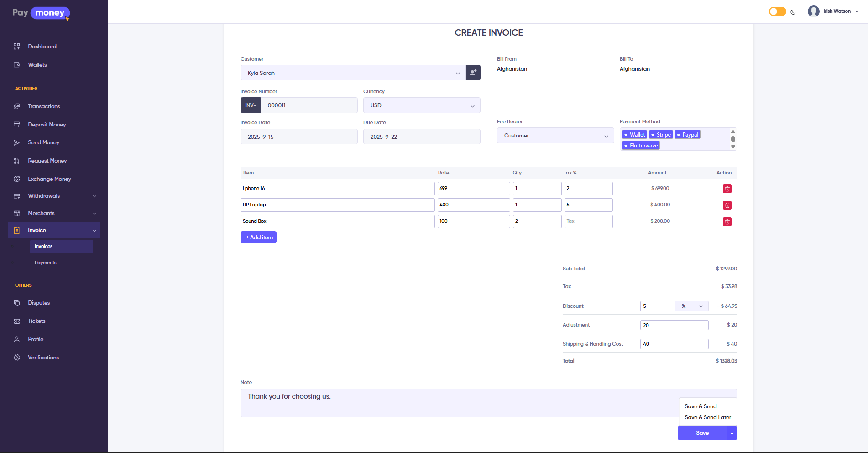Choose Save & Send Later option
The width and height of the screenshot is (868, 453).
point(707,417)
